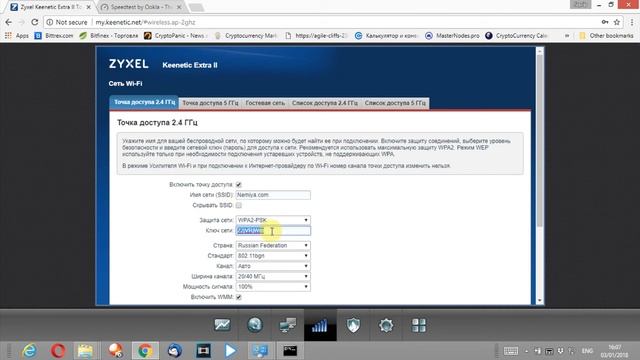This screenshot has width=640, height=360.
Task: Switch to Список доступа 2.4 ГГц tab
Action: point(324,103)
